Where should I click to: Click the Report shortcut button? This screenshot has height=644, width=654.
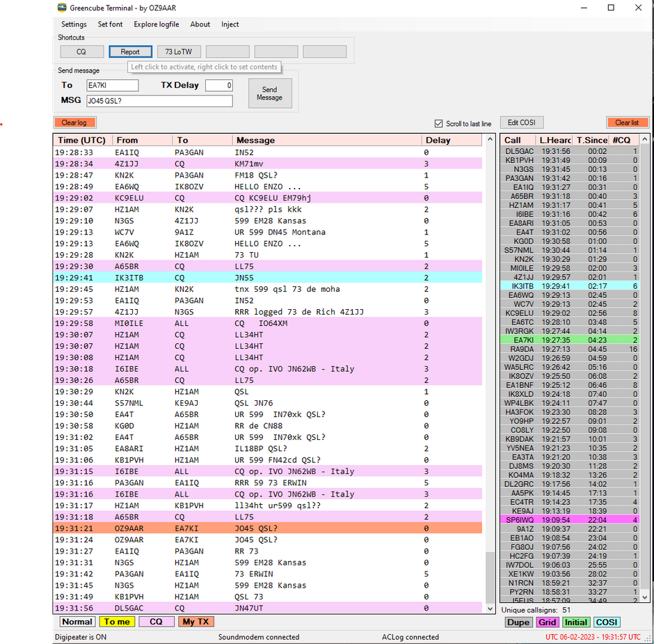point(131,52)
